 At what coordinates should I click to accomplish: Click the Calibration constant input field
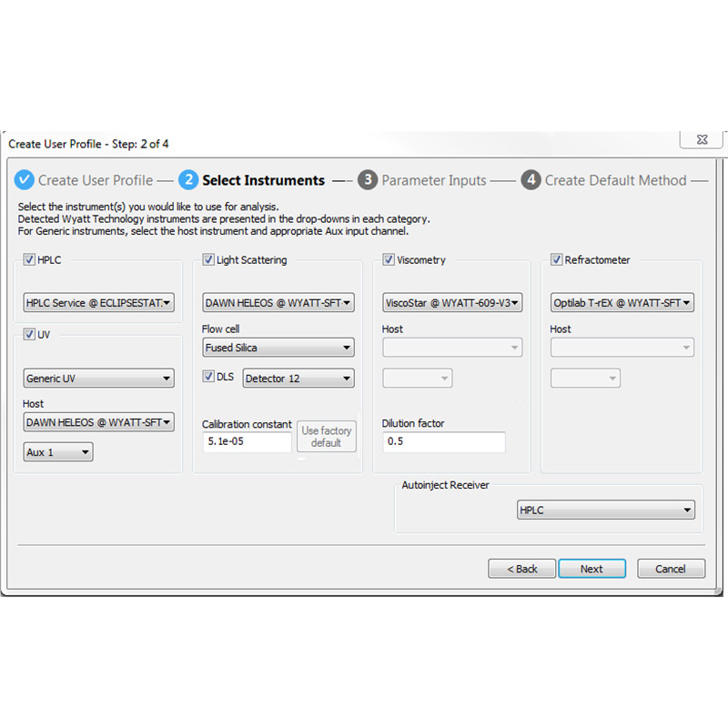coord(247,441)
